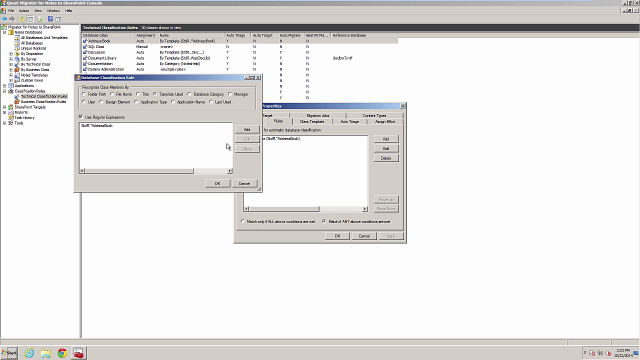Select the Unique Replicas node
The height and width of the screenshot is (360, 640).
tap(33, 48)
